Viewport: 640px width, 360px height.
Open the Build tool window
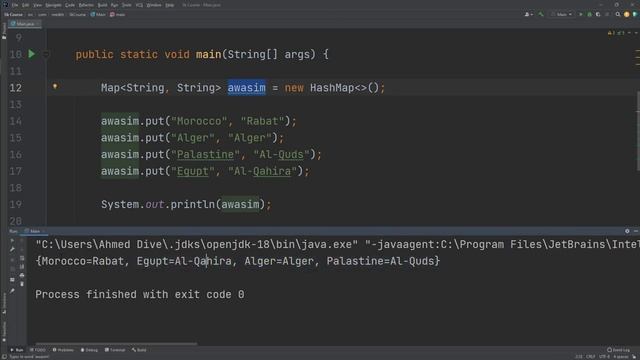[x=139, y=350]
